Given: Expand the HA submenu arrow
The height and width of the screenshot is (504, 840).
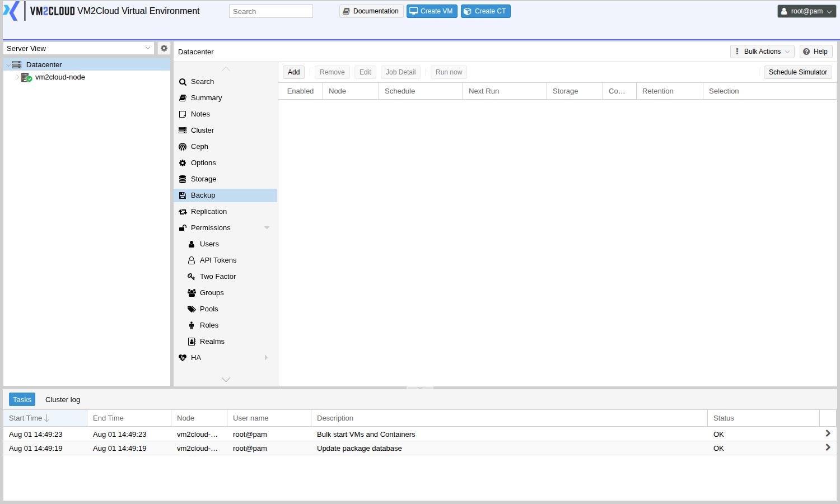Looking at the screenshot, I should (x=267, y=358).
